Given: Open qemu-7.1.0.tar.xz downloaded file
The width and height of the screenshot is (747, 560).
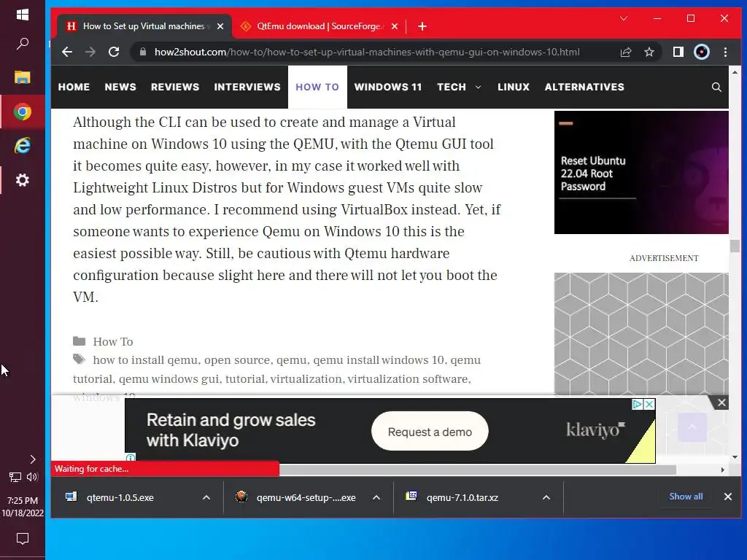Looking at the screenshot, I should point(462,497).
